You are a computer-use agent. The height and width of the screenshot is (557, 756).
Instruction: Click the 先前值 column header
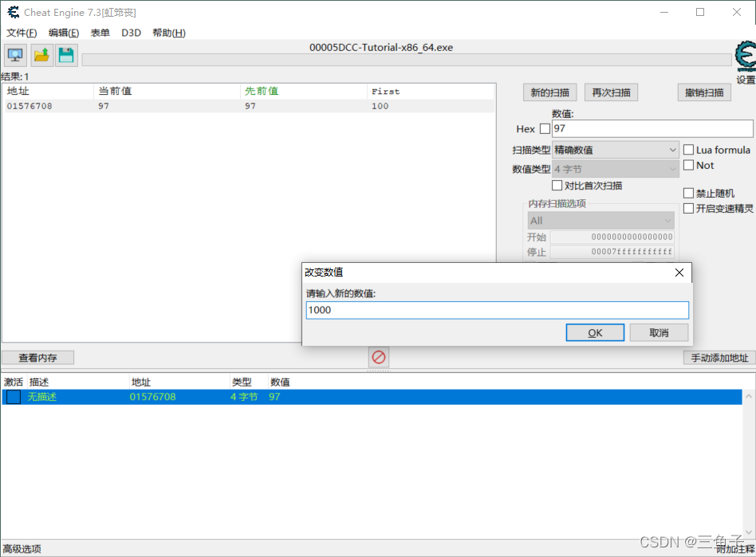pyautogui.click(x=303, y=91)
